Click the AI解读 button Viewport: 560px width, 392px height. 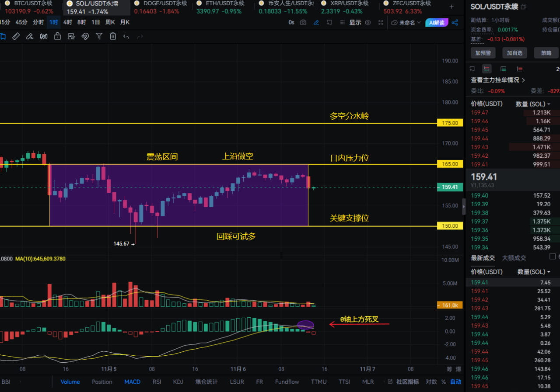(437, 22)
